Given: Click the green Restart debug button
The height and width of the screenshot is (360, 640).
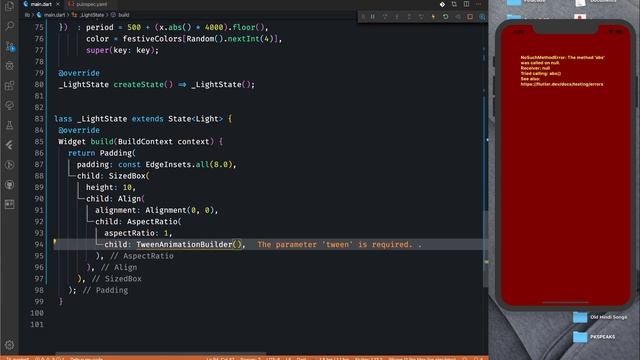Looking at the screenshot, I should click(x=445, y=17).
